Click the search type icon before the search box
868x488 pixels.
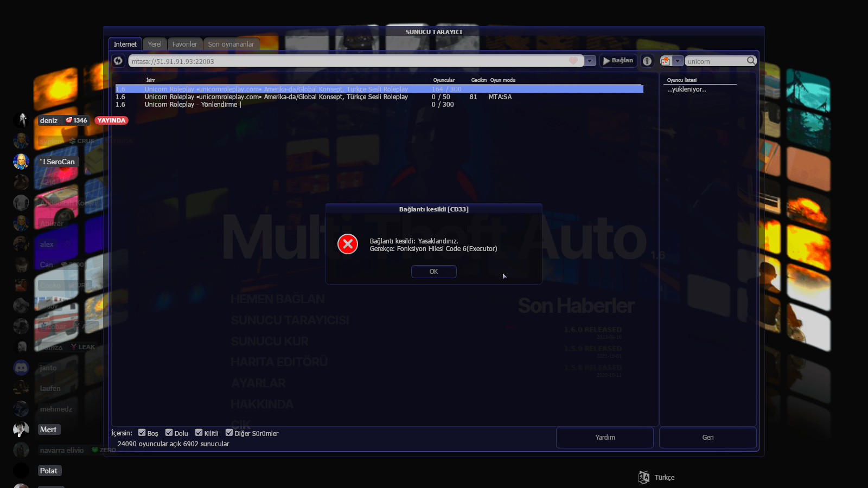pyautogui.click(x=666, y=61)
